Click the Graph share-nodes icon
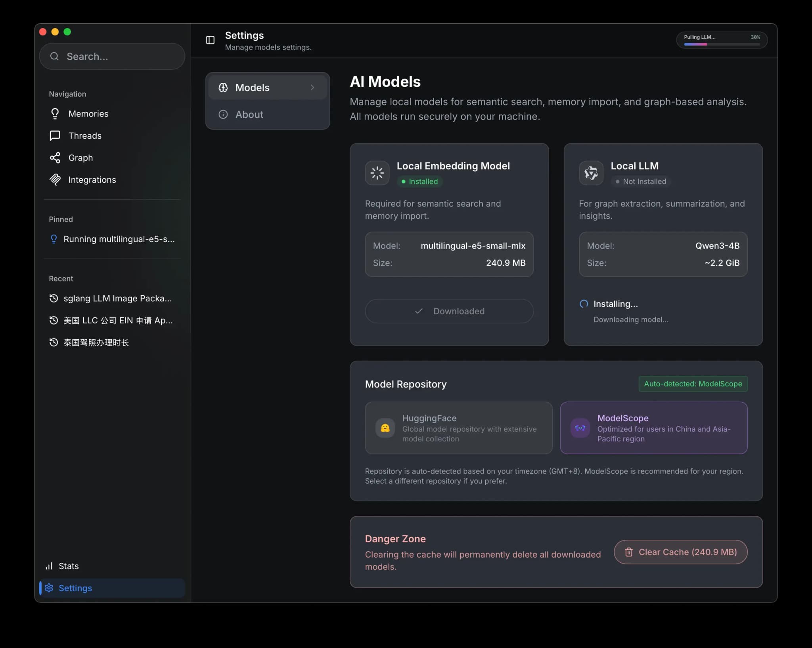The height and width of the screenshot is (648, 812). (55, 158)
